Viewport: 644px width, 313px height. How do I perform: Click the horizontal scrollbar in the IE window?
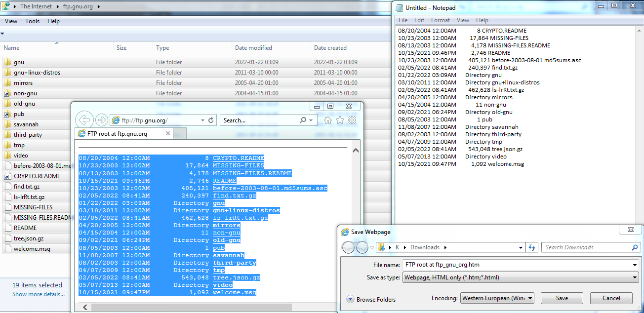click(x=192, y=307)
